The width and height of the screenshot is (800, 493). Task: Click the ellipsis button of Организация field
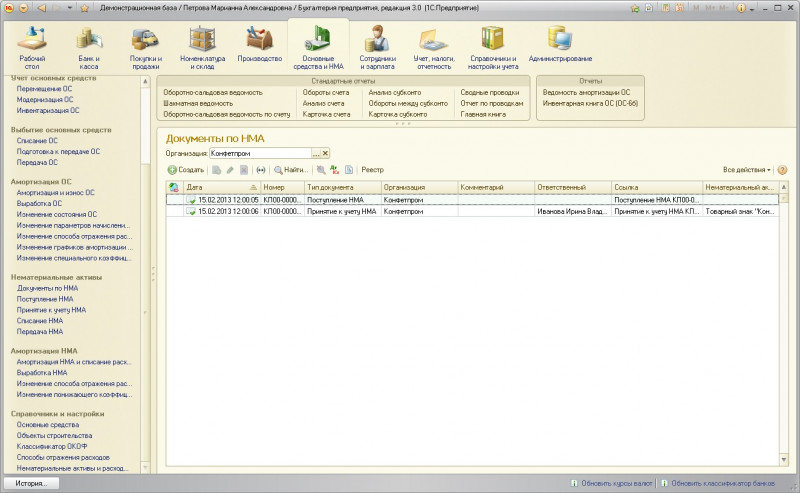pyautogui.click(x=316, y=153)
